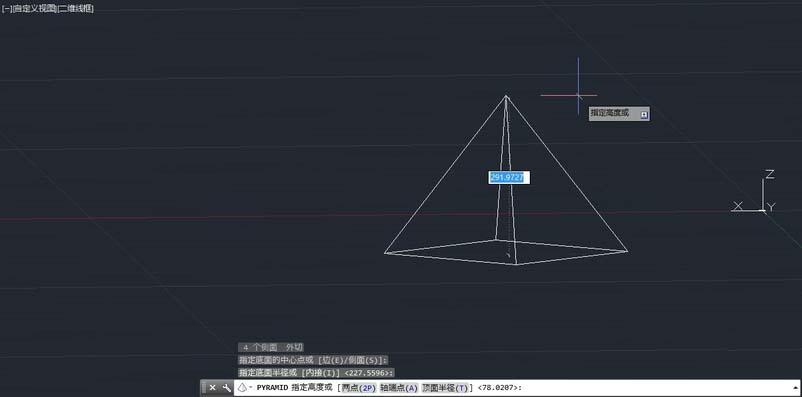Click the history line 指定底面半径或 [内接(I)]

(x=316, y=372)
